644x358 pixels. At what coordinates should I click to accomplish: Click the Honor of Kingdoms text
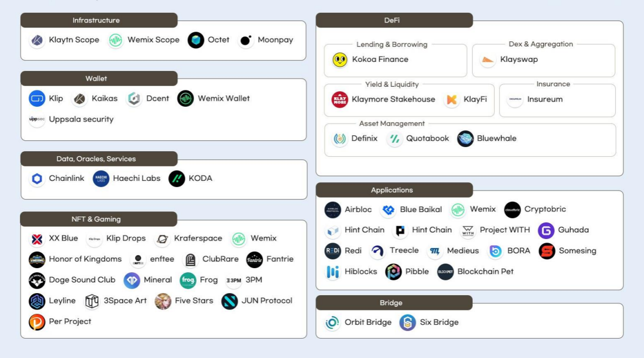coord(85,259)
